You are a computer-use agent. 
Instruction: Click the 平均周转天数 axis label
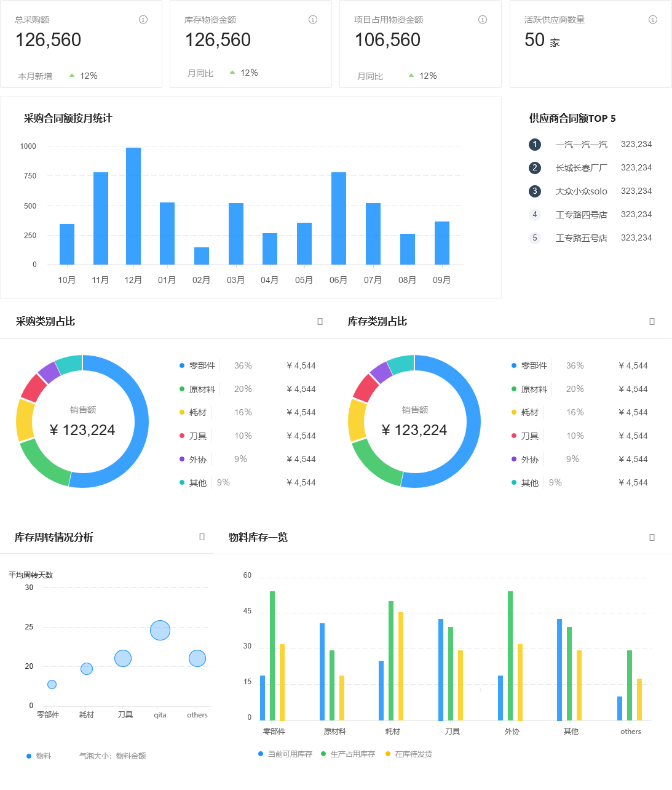coord(31,575)
